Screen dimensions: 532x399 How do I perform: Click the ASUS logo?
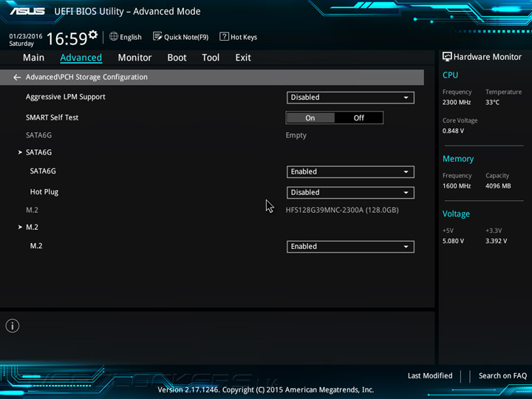point(27,11)
